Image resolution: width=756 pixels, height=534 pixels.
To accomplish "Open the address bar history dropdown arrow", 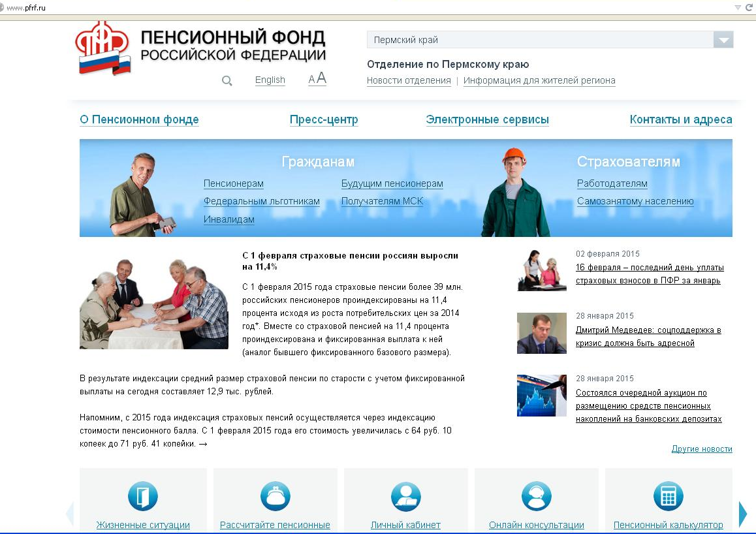I will (x=738, y=7).
